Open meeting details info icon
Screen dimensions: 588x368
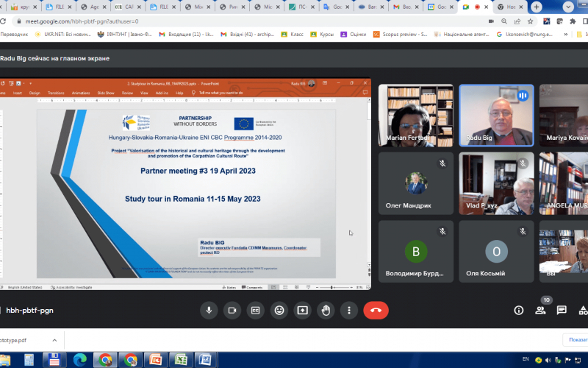click(519, 310)
